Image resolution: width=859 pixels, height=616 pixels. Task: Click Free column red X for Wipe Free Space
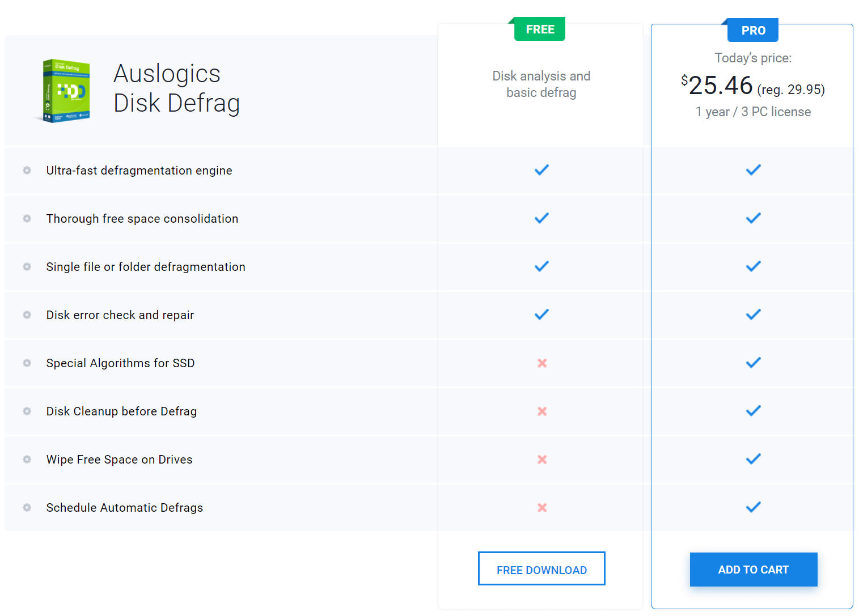(542, 460)
